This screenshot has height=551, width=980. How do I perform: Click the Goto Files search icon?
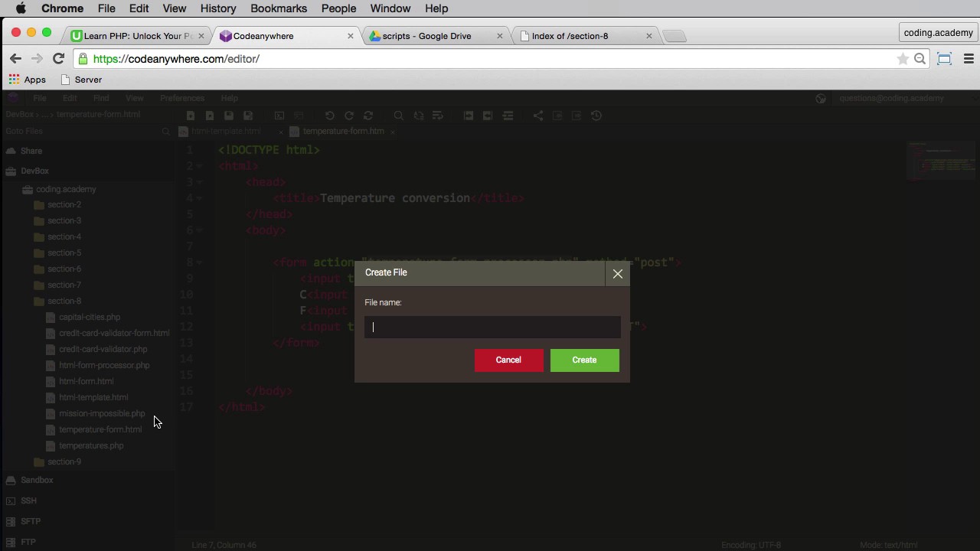(165, 132)
